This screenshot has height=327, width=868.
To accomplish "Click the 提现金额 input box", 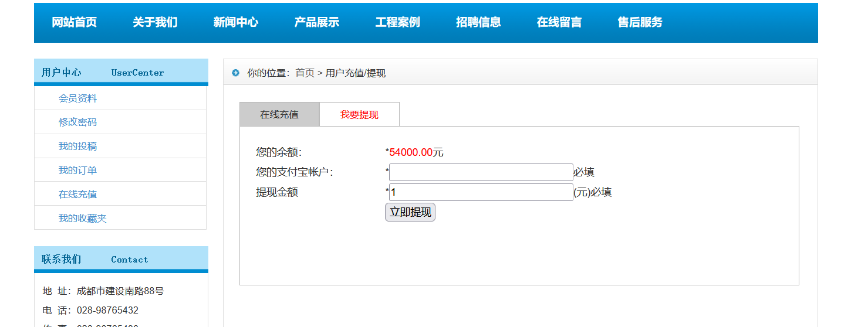I will 481,192.
